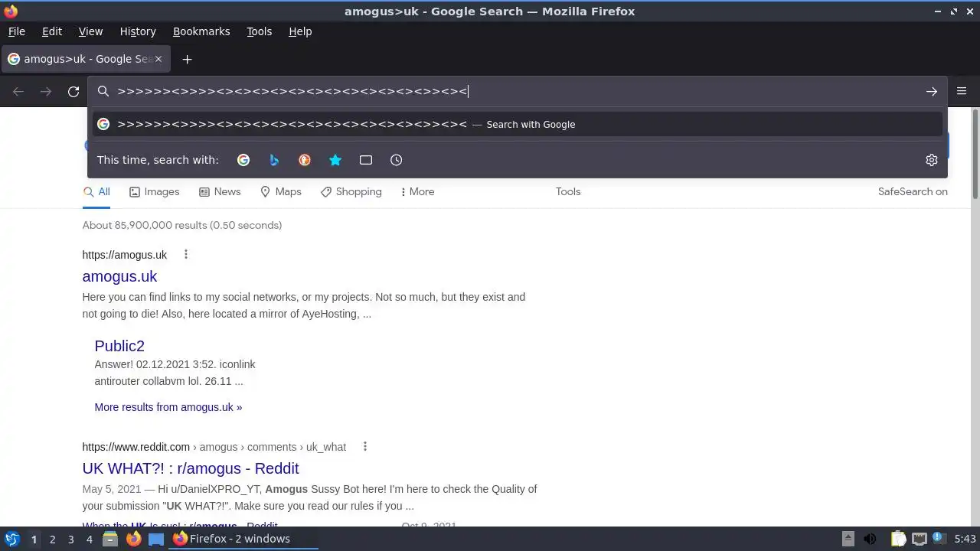This screenshot has width=980, height=551.
Task: Open the amogus.uk result title link
Action: click(x=119, y=276)
